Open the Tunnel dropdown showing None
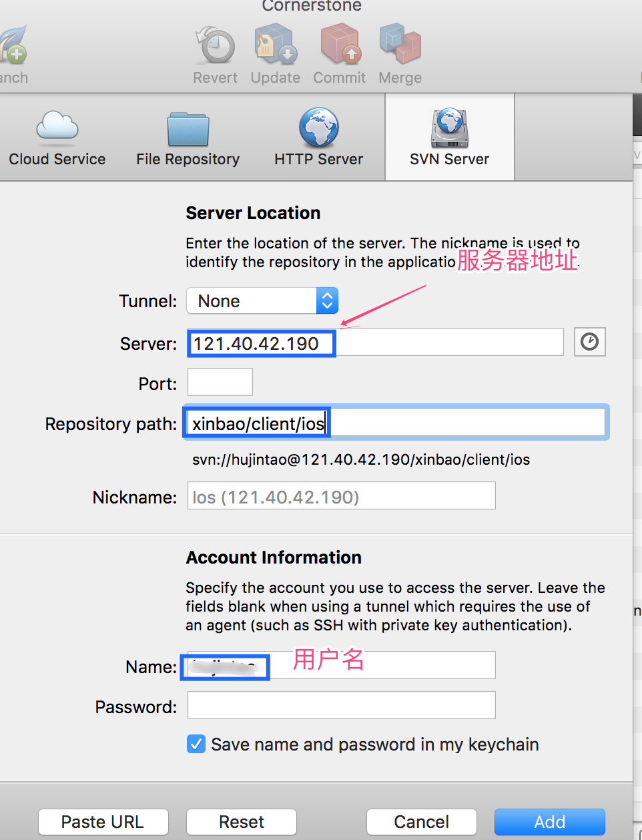 pos(262,300)
